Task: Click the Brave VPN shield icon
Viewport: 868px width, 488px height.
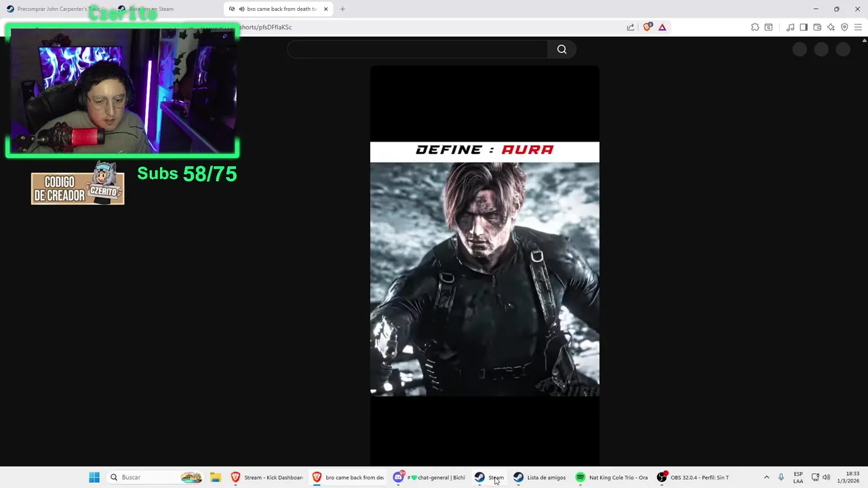Action: coord(844,27)
